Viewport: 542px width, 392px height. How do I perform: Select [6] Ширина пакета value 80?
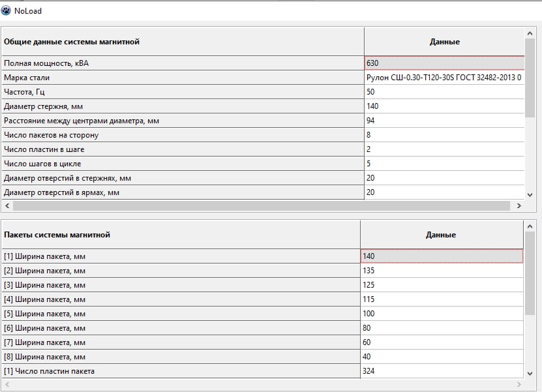point(442,327)
